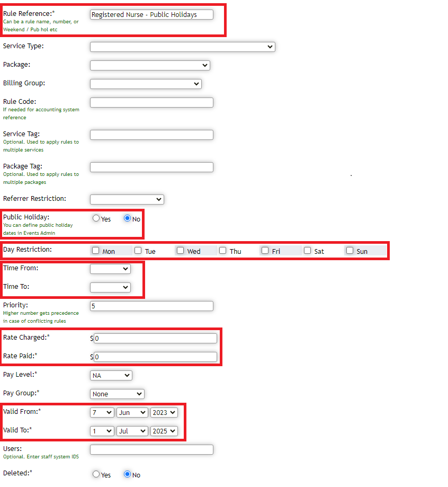Check the Fri day restriction checkbox
Viewport: 448px width, 487px height.
coord(265,250)
